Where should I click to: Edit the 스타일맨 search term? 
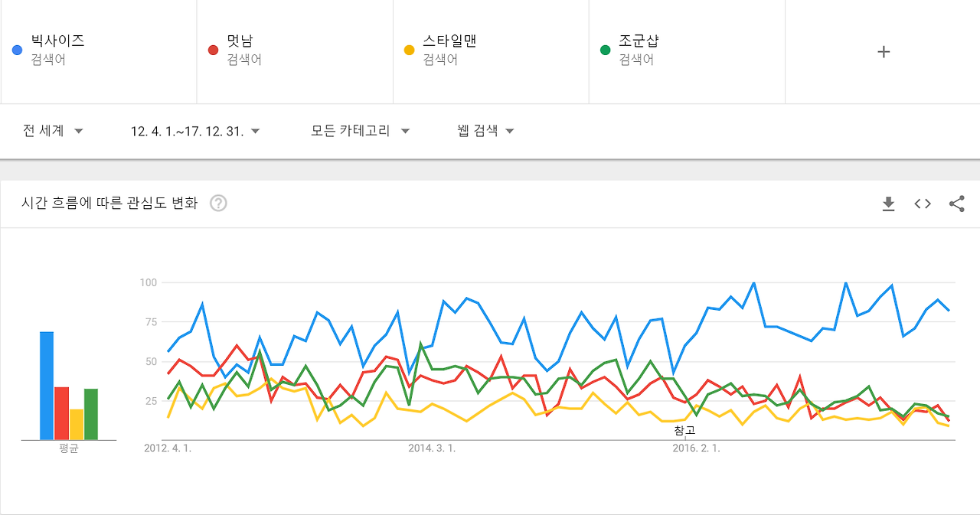(x=491, y=52)
